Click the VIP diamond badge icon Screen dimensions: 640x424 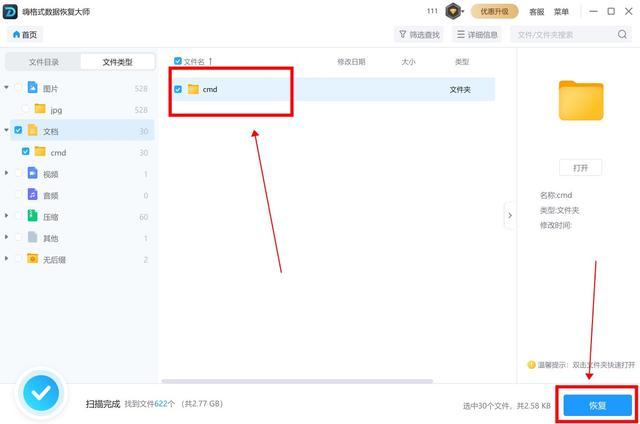pos(454,12)
